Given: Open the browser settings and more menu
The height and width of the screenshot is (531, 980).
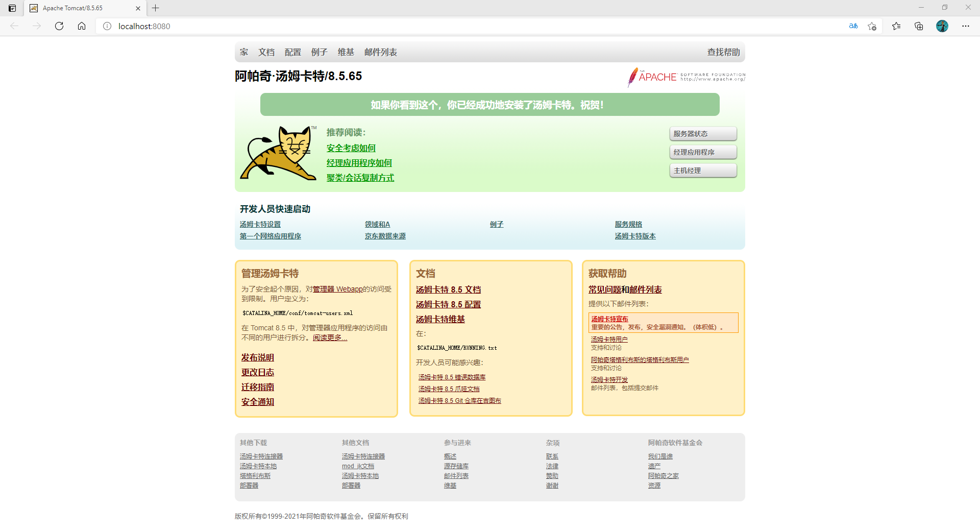Looking at the screenshot, I should [966, 26].
